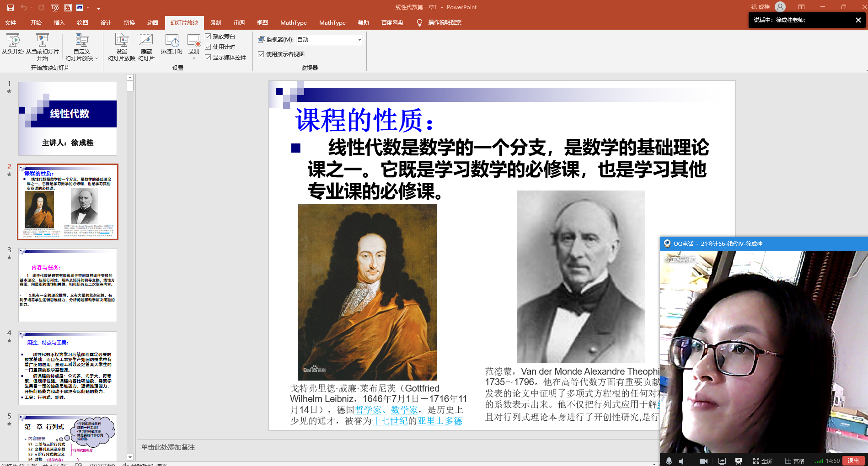Click the notes area 单击此处添加备注
The width and height of the screenshot is (868, 466).
(x=168, y=447)
